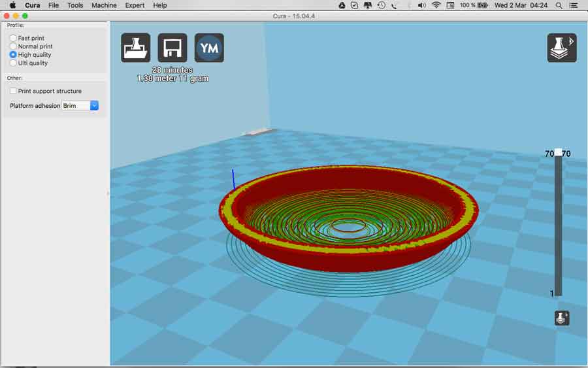Click the phone icon in the menu bar
Viewport: 588px width, 368px height.
[x=394, y=6]
